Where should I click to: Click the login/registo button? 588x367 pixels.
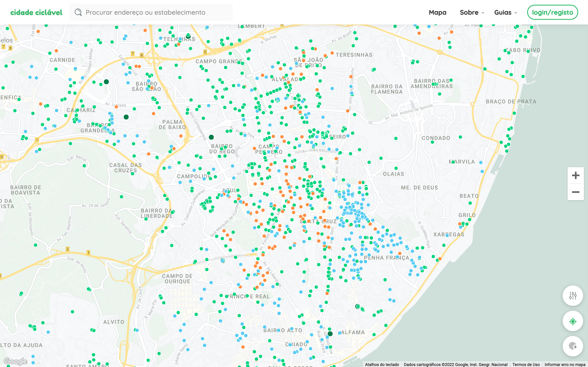[x=552, y=12]
